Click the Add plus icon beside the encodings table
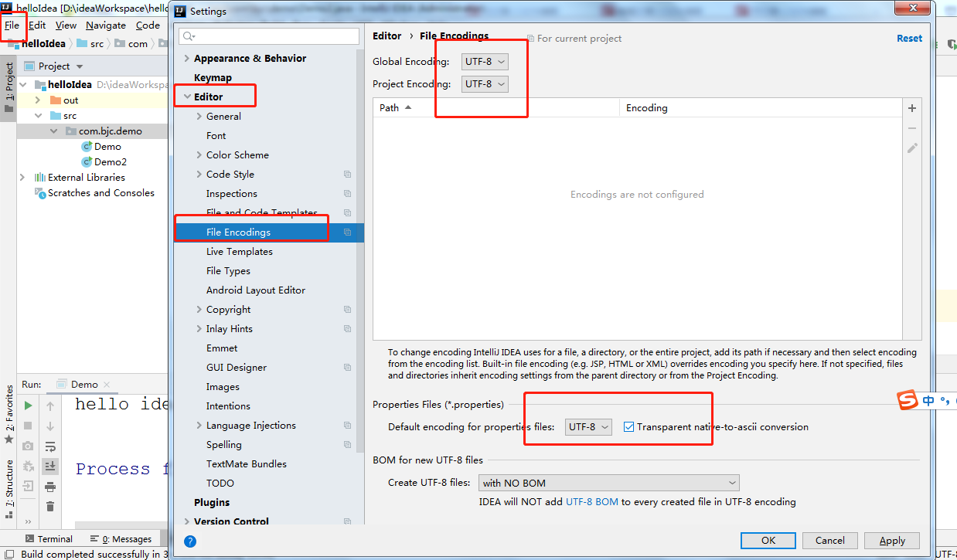957x560 pixels. point(912,108)
